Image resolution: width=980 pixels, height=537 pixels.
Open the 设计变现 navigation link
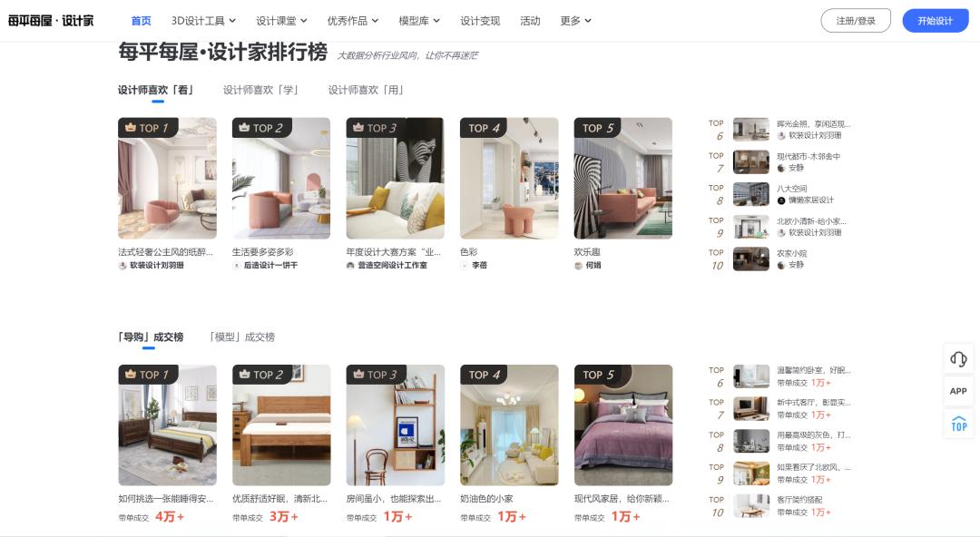(x=480, y=21)
